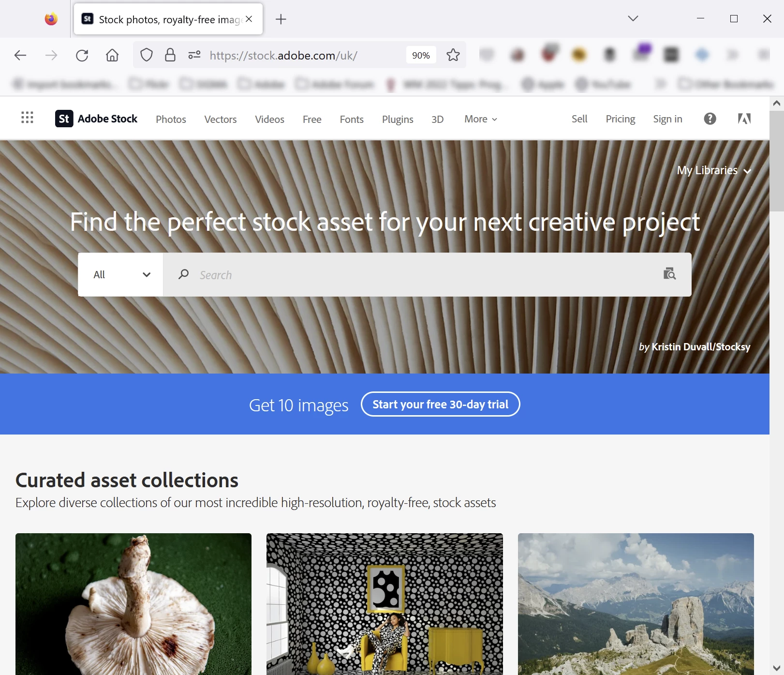
Task: Go to Free assets section
Action: pyautogui.click(x=312, y=119)
